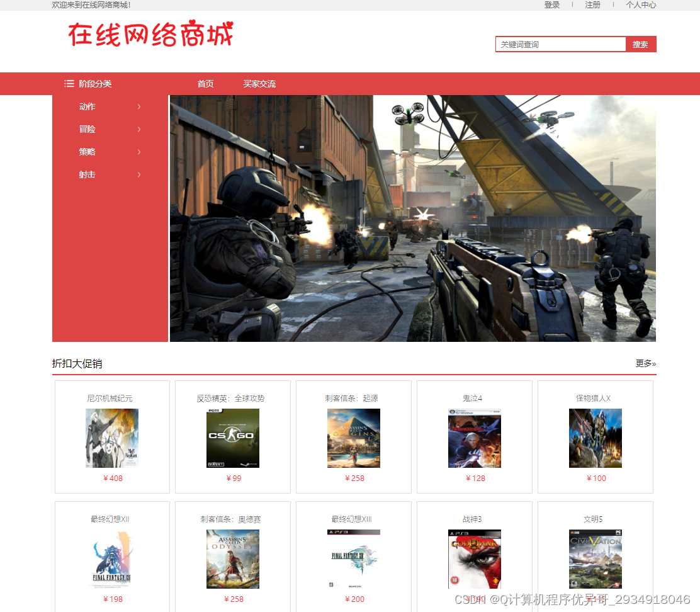The height and width of the screenshot is (612, 700).
Task: Open the Assassin's Creed Origins cover
Action: [x=354, y=438]
